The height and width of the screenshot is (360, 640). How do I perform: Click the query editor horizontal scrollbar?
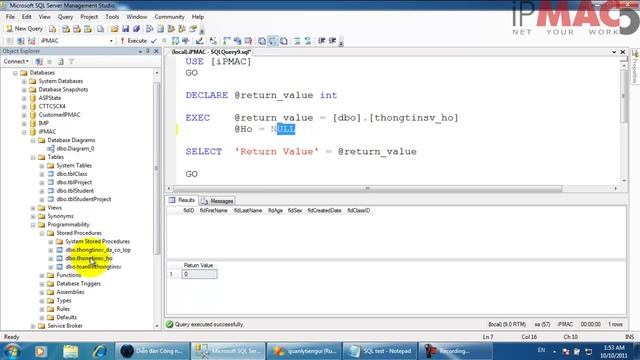(x=367, y=189)
